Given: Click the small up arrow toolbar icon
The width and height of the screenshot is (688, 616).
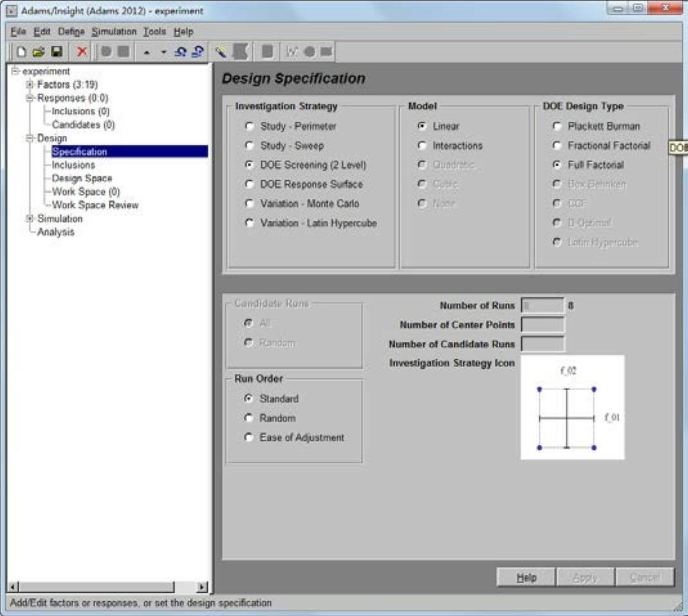Looking at the screenshot, I should pos(147,51).
